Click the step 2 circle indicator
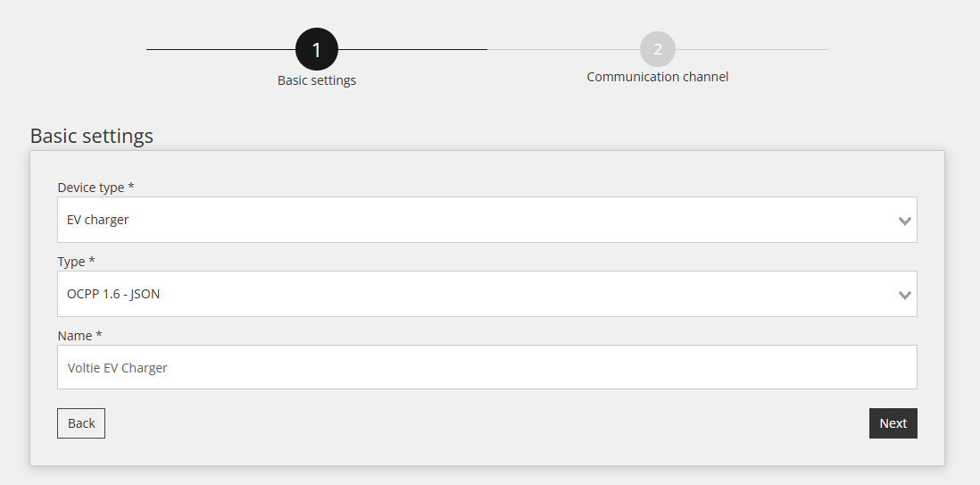Screen dimensions: 980x485 click(x=658, y=49)
